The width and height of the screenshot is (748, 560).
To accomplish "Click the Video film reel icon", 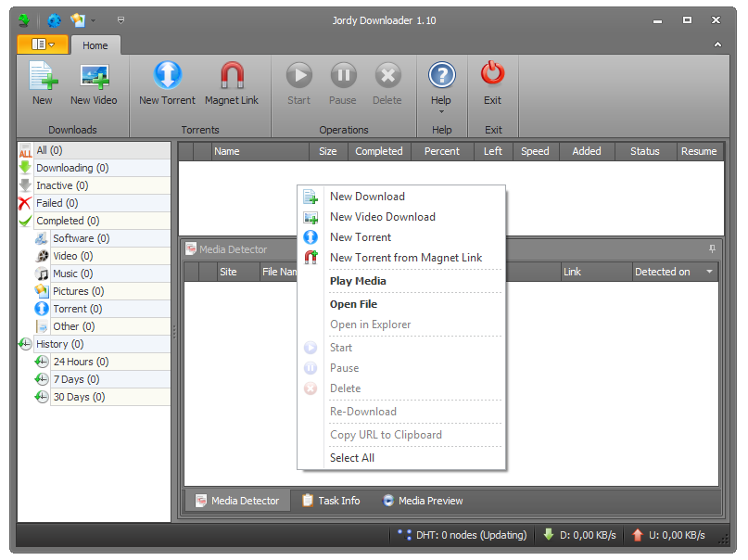I will click(x=42, y=256).
